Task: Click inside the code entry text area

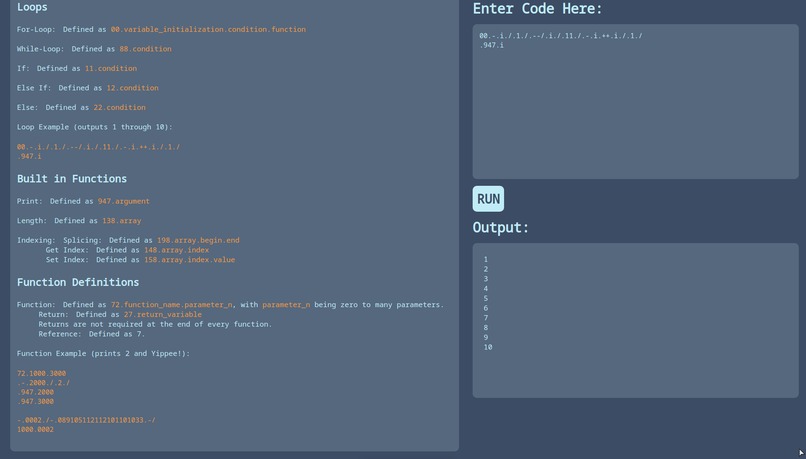Action: tap(635, 102)
